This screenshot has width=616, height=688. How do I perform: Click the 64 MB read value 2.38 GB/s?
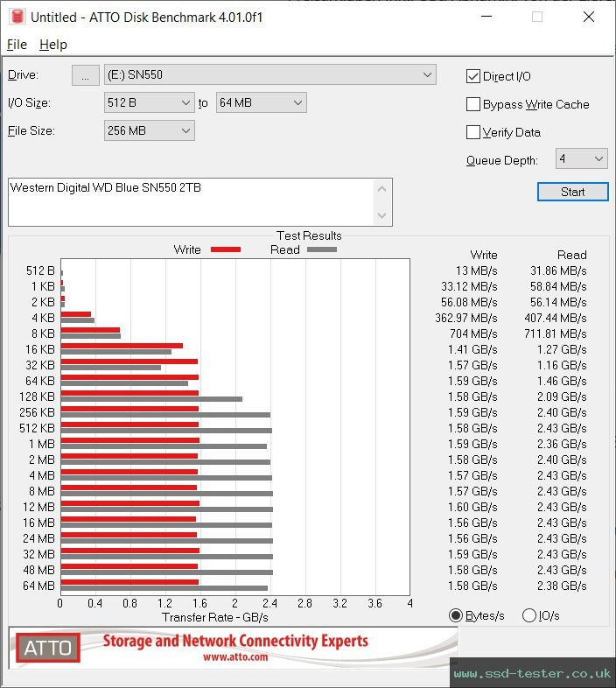pos(562,586)
